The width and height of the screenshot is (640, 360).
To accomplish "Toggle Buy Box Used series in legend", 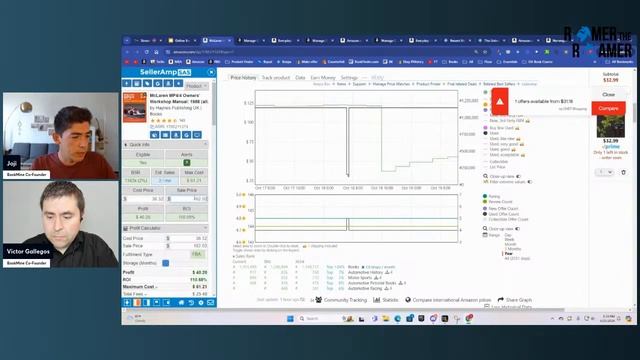I will tap(501, 128).
